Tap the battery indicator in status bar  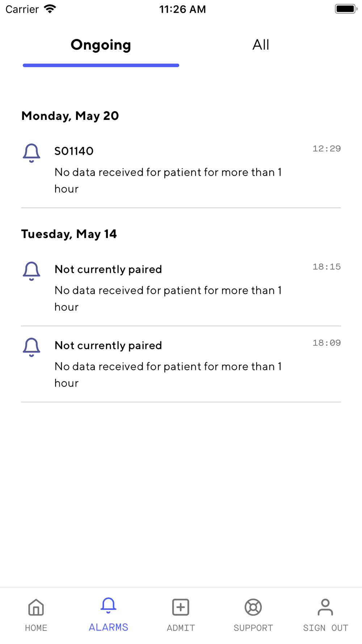346,9
